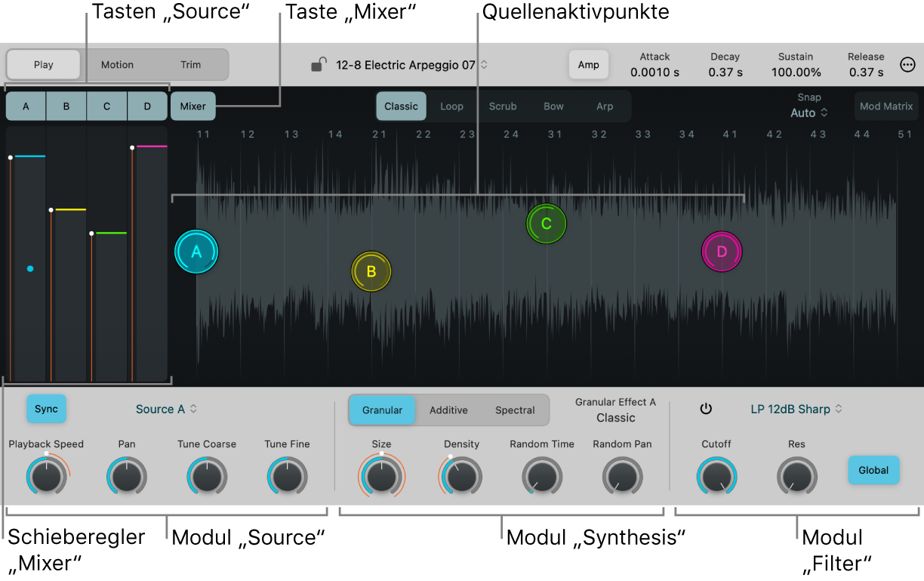Select the magenta source handle D

pyautogui.click(x=722, y=252)
